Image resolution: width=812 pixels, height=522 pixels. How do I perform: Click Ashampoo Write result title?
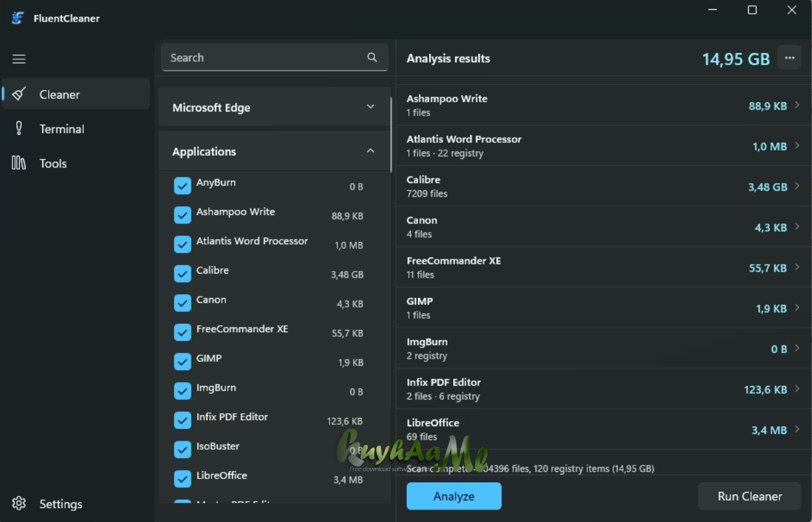pyautogui.click(x=447, y=98)
